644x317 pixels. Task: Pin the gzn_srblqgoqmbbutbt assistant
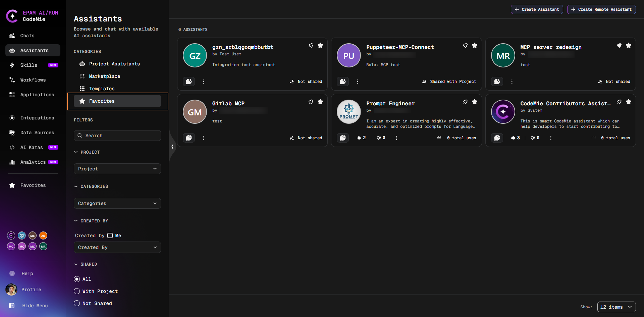(x=311, y=45)
